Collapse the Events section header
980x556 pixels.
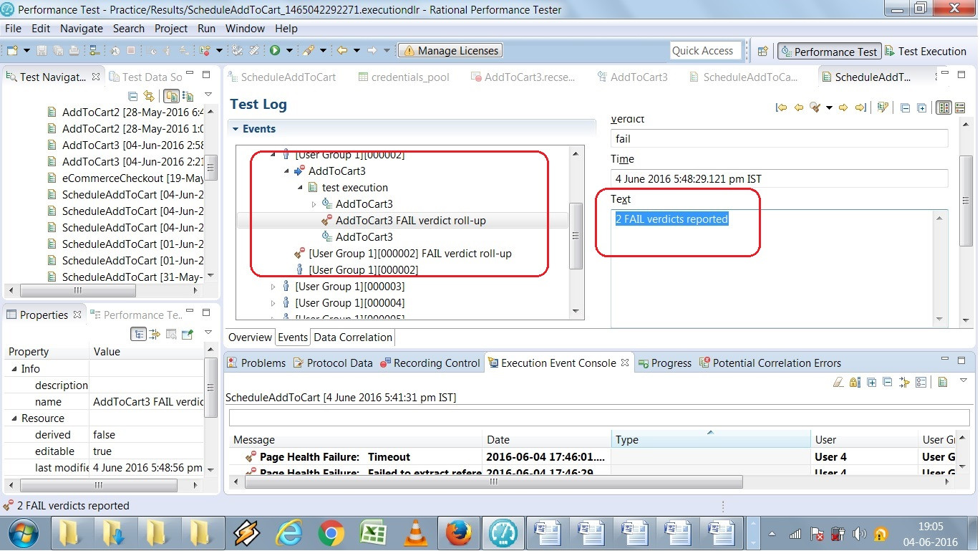[236, 129]
